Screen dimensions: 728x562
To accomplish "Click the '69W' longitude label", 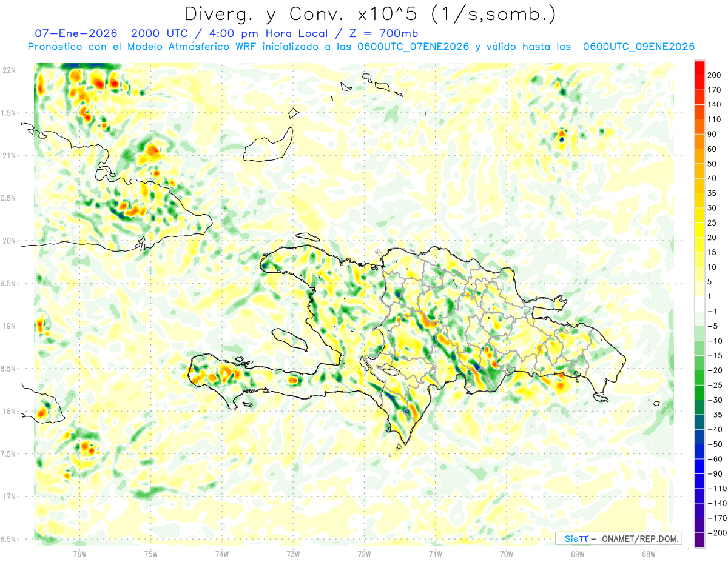I will tap(577, 554).
